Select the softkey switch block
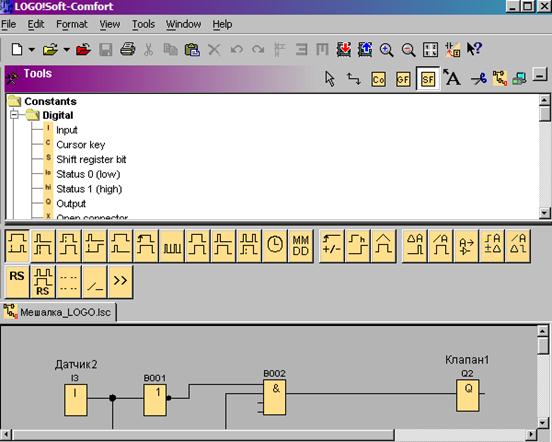 95,282
